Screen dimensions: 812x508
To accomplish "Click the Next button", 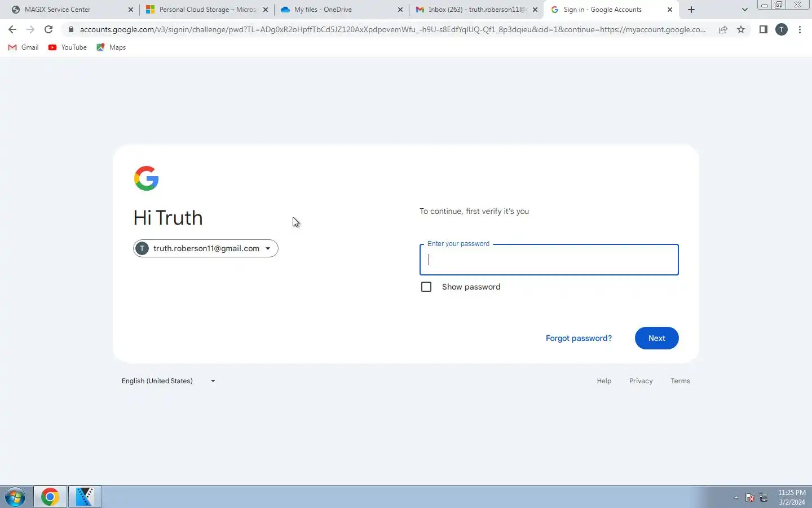I will [656, 338].
